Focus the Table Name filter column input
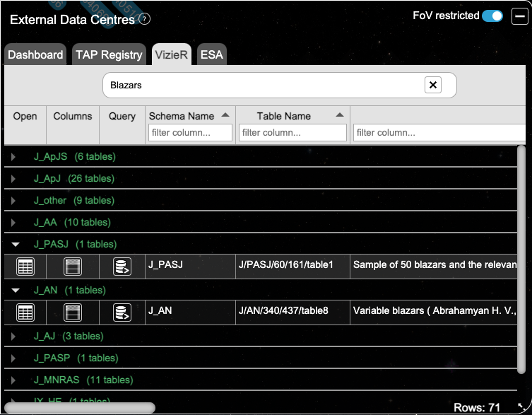This screenshot has height=415, width=532. (x=292, y=132)
